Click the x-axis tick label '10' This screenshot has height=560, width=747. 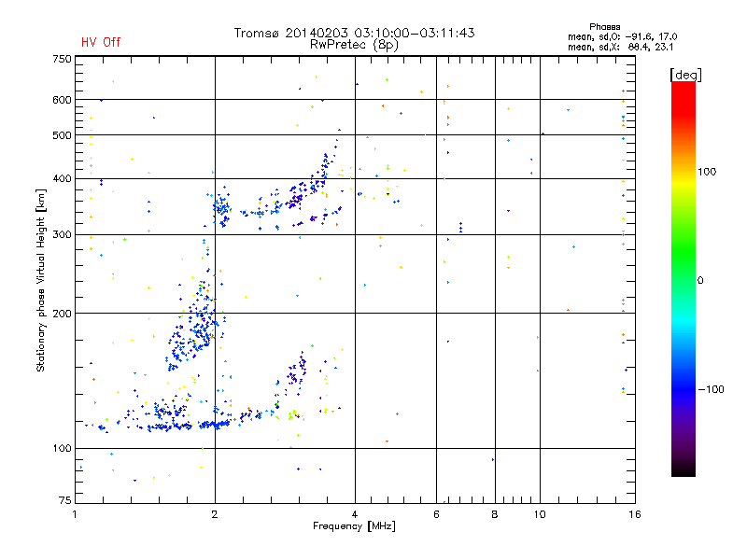(540, 514)
